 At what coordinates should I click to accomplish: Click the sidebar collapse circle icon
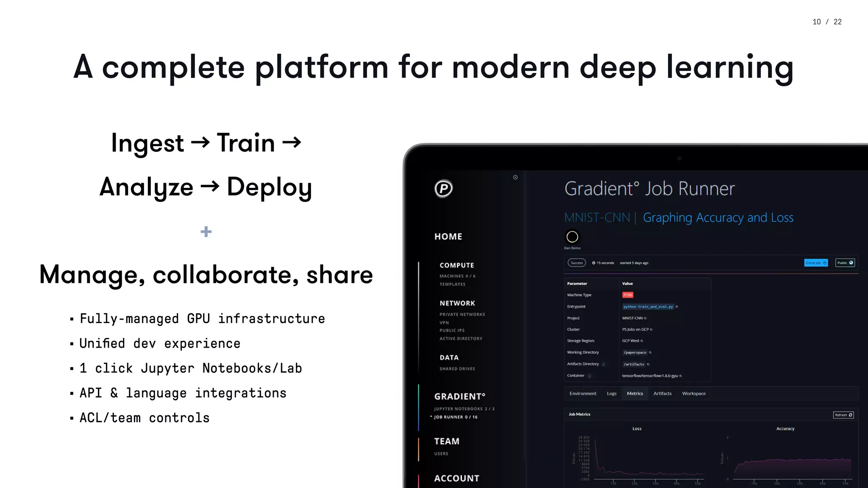[x=515, y=177]
